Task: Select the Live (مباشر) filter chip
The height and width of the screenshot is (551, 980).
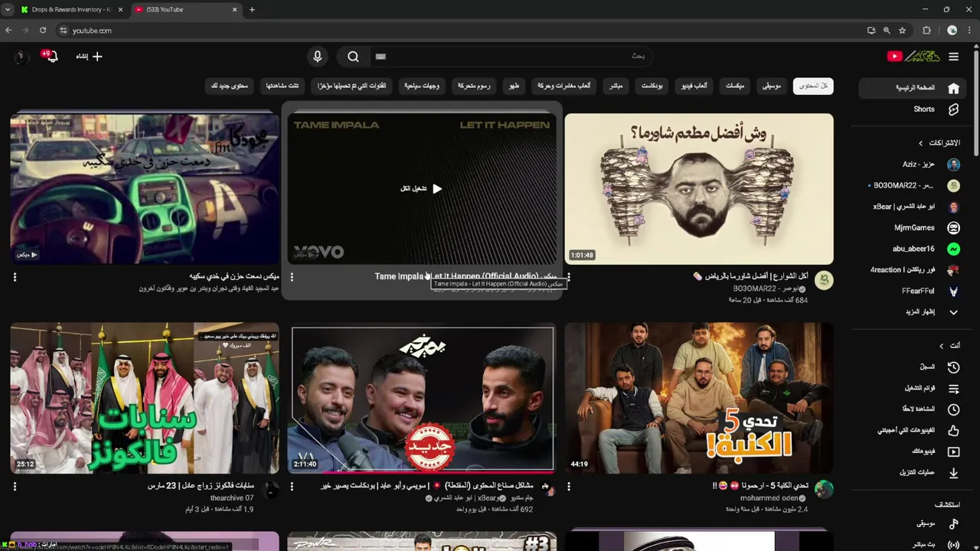Action: [x=616, y=86]
